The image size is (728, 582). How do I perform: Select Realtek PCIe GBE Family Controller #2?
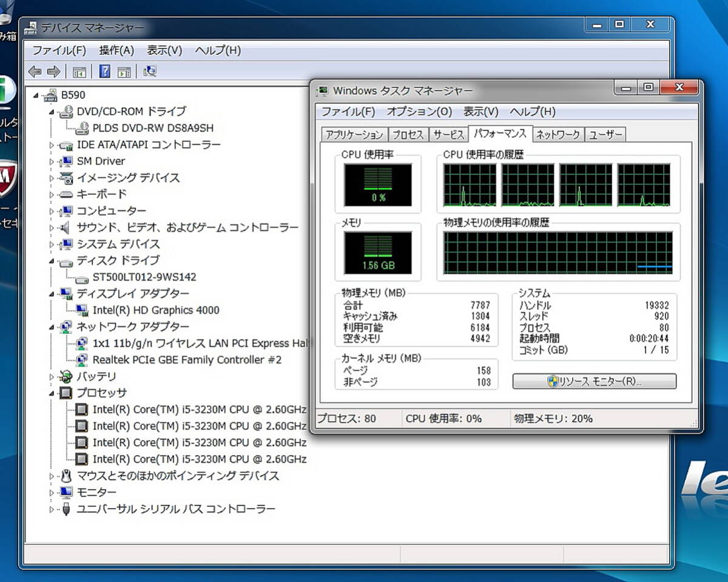coord(187,360)
